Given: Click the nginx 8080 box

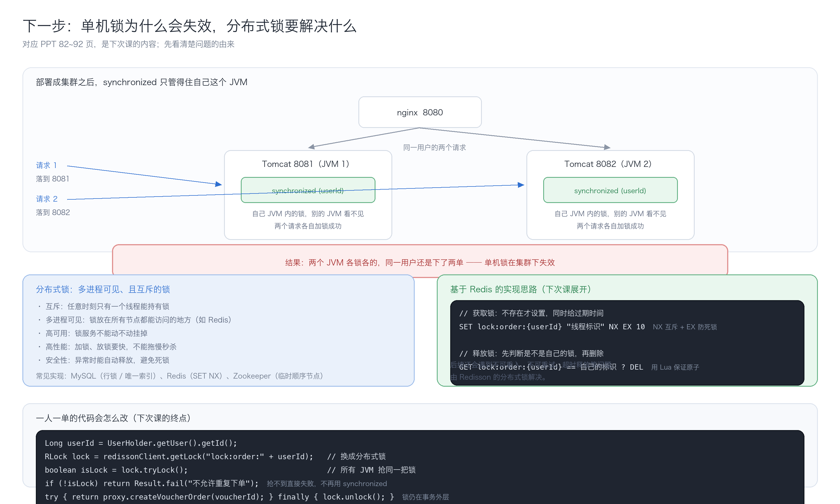Looking at the screenshot, I should [420, 112].
